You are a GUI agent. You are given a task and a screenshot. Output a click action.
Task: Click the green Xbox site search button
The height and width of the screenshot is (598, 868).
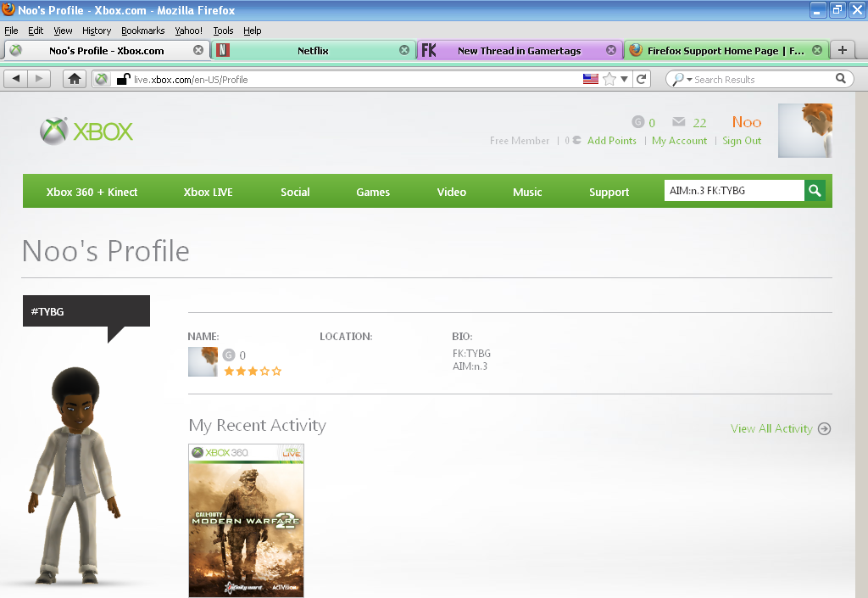[815, 191]
